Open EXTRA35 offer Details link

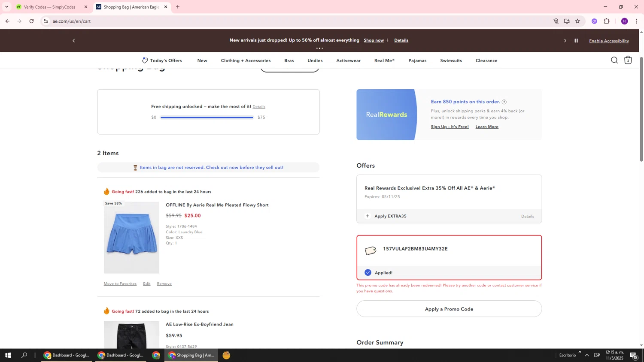pyautogui.click(x=528, y=216)
